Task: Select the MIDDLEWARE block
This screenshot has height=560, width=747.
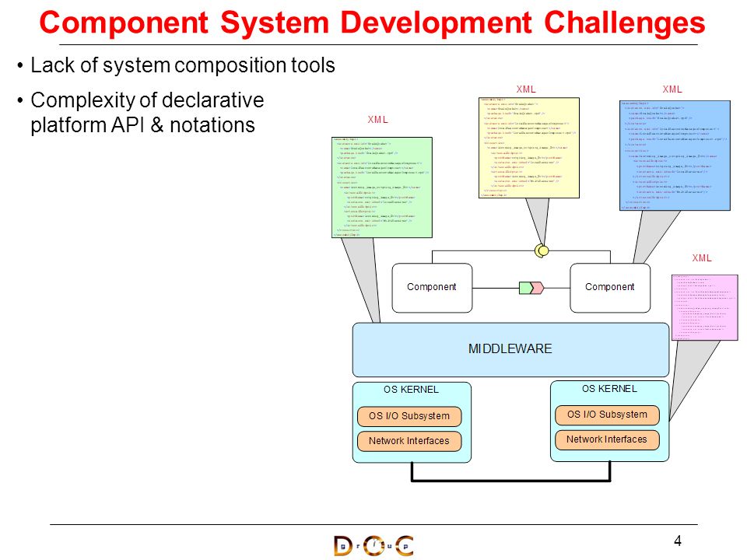Action: [x=510, y=349]
